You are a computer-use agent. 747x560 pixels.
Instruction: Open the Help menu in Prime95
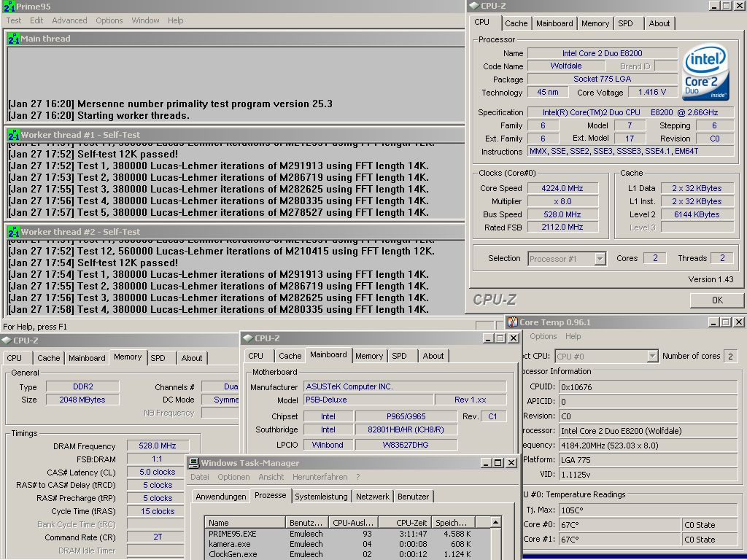pyautogui.click(x=175, y=20)
